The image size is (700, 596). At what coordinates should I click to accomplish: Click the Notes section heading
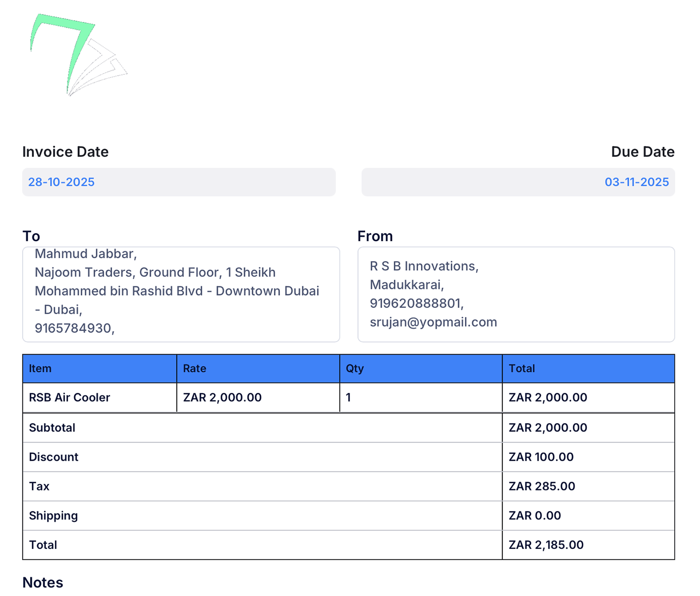pos(43,582)
